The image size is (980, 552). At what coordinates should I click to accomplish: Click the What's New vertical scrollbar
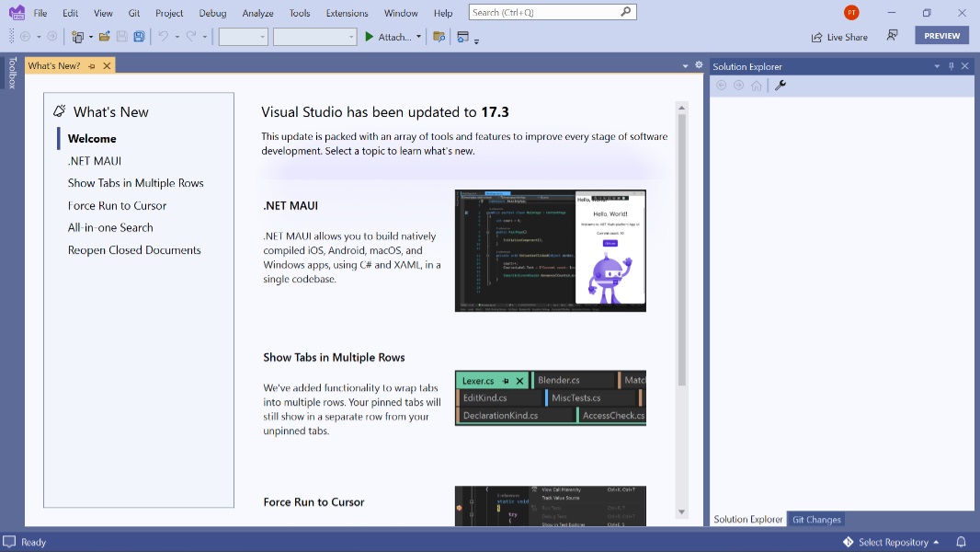click(x=681, y=248)
